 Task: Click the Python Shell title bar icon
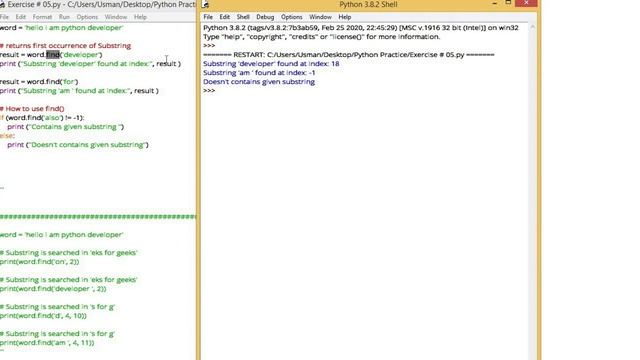click(205, 4)
